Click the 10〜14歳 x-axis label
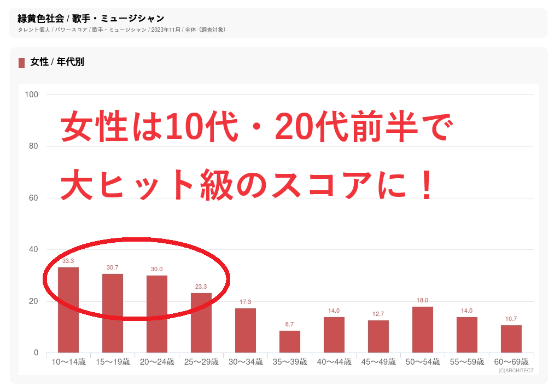The width and height of the screenshot is (560, 392). [x=68, y=362]
